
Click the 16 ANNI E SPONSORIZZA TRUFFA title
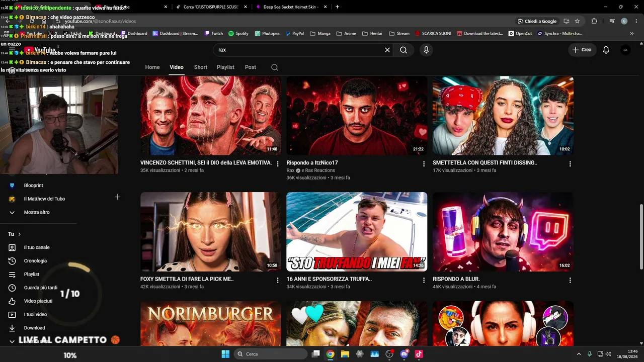pyautogui.click(x=329, y=279)
